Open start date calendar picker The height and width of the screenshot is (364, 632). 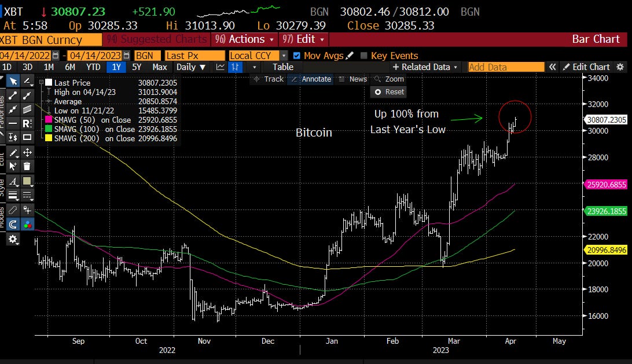(x=56, y=56)
